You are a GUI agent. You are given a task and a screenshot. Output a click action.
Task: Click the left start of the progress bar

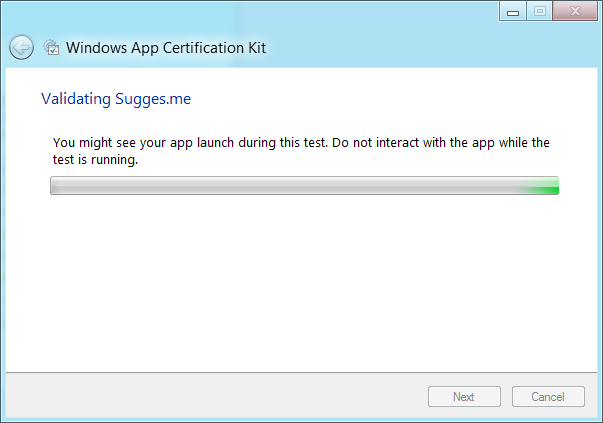click(58, 186)
